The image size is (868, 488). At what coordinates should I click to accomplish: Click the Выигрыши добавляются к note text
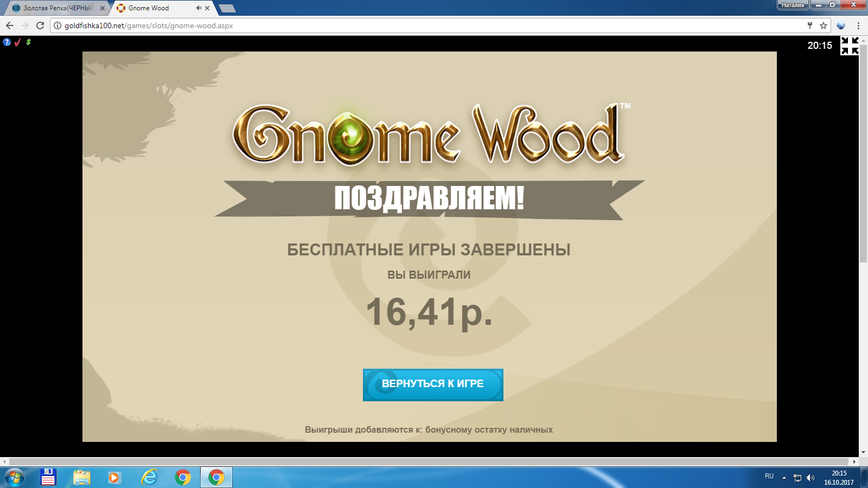429,430
